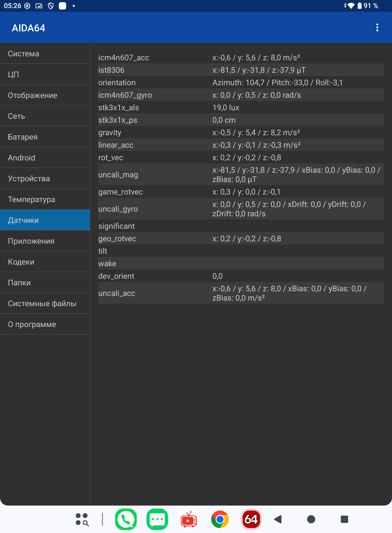This screenshot has width=392, height=533.
Task: Select the orientation sensor row
Action: pyautogui.click(x=241, y=83)
